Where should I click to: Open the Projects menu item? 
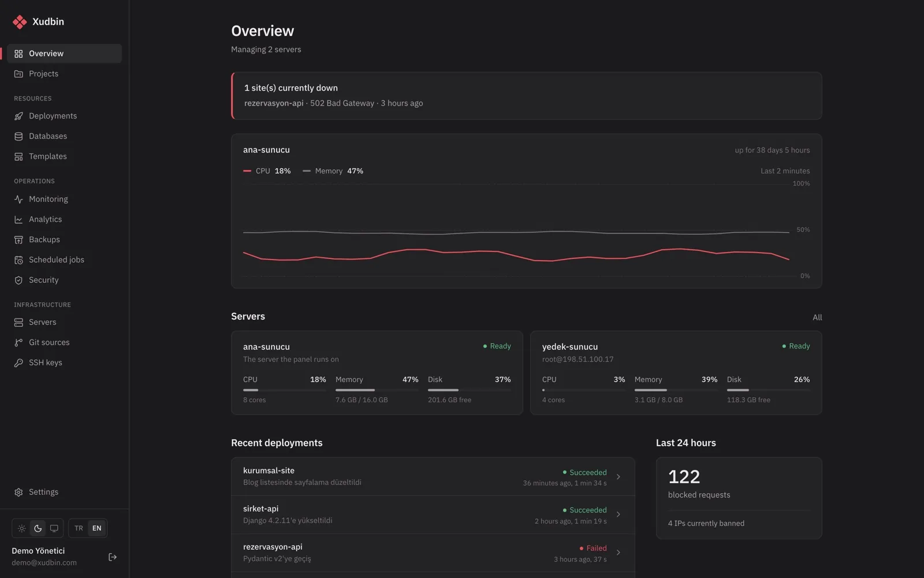[x=65, y=74]
